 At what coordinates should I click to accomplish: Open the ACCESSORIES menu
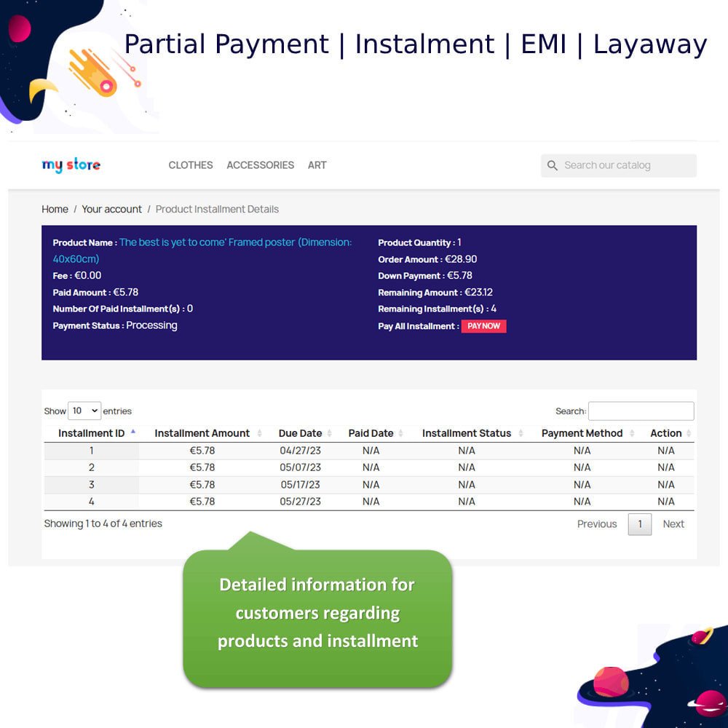click(x=260, y=165)
